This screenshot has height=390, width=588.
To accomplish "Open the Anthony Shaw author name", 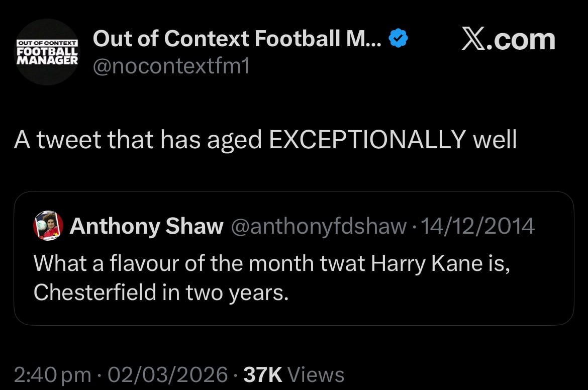I will click(x=146, y=226).
